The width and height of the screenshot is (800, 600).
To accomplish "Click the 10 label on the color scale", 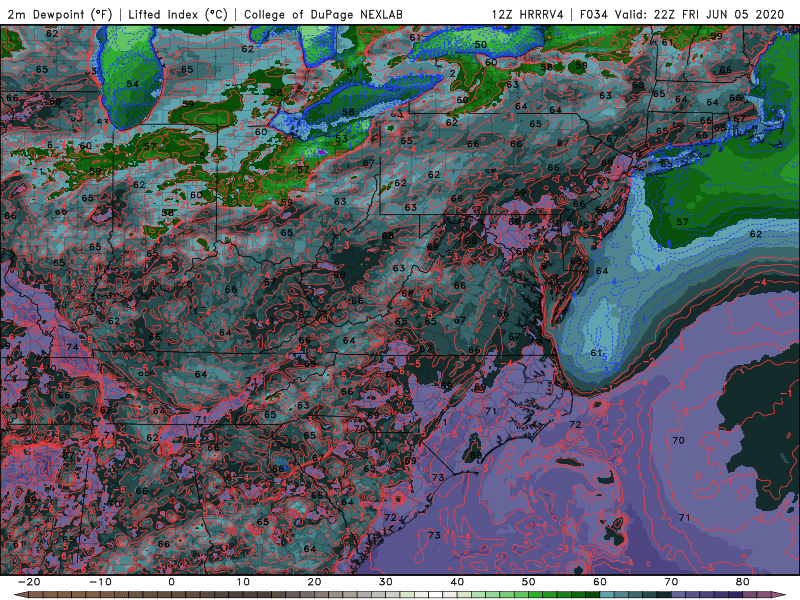I will click(243, 582).
